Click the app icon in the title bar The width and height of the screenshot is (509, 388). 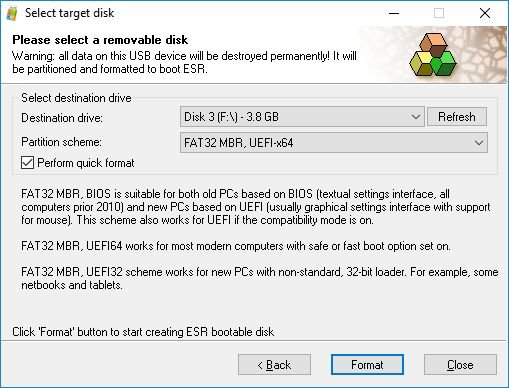[x=12, y=13]
